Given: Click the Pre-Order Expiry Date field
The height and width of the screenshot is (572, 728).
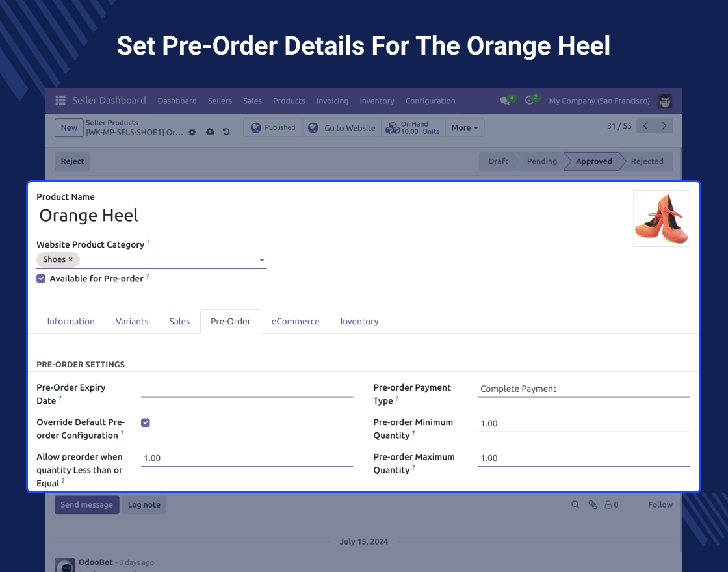Looking at the screenshot, I should (x=247, y=389).
